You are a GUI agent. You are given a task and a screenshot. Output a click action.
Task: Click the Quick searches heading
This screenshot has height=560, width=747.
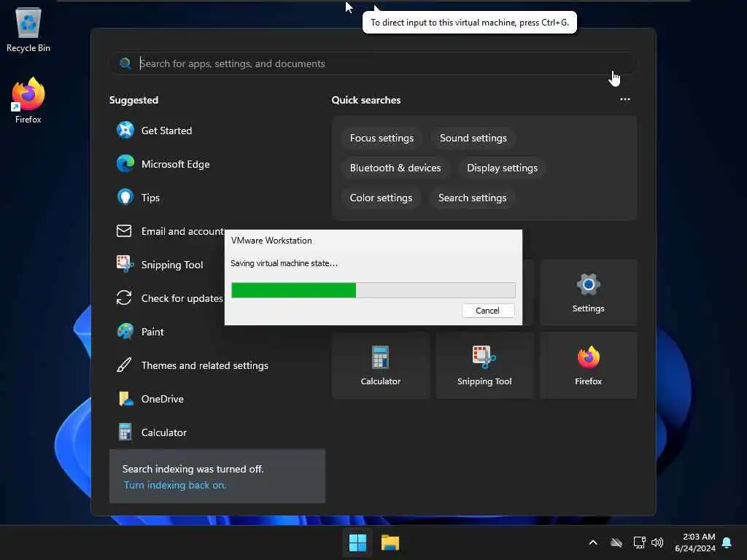point(366,100)
